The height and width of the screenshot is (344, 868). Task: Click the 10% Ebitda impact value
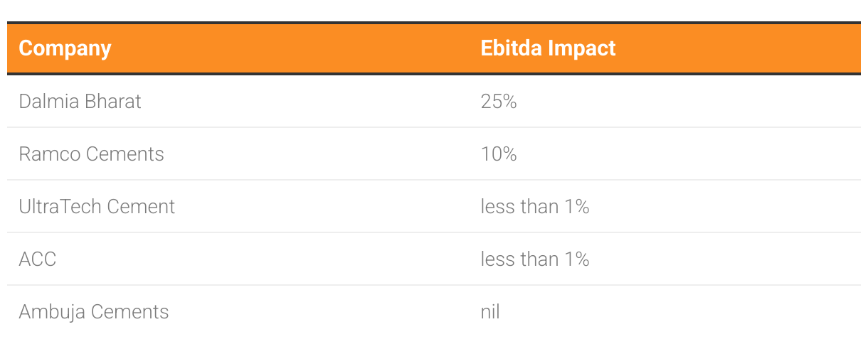tap(499, 154)
